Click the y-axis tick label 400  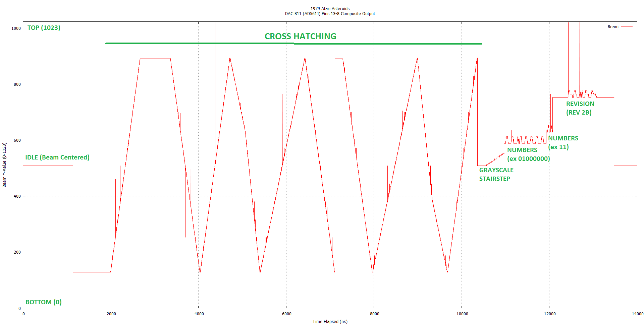[x=17, y=196]
